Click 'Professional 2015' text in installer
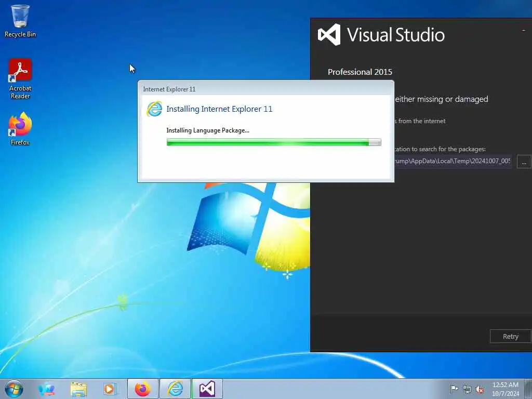The image size is (532, 399). pyautogui.click(x=360, y=72)
